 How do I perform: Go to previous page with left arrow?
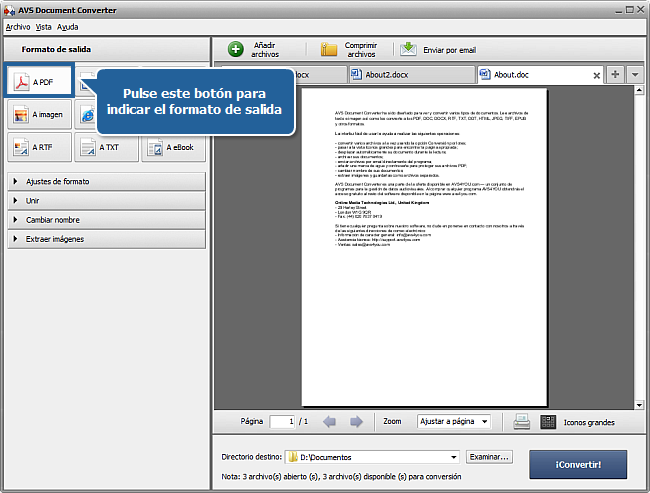coord(330,422)
